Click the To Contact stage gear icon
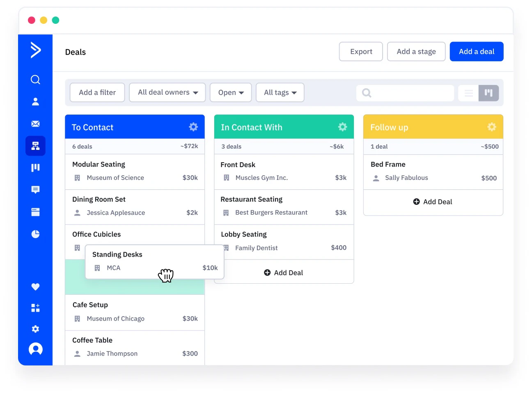 (193, 127)
